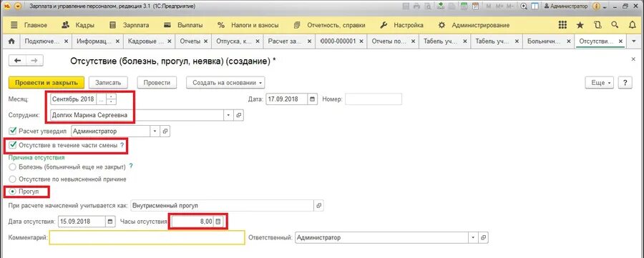
Task: Click the print preview icon in title bar
Action: click(428, 6)
